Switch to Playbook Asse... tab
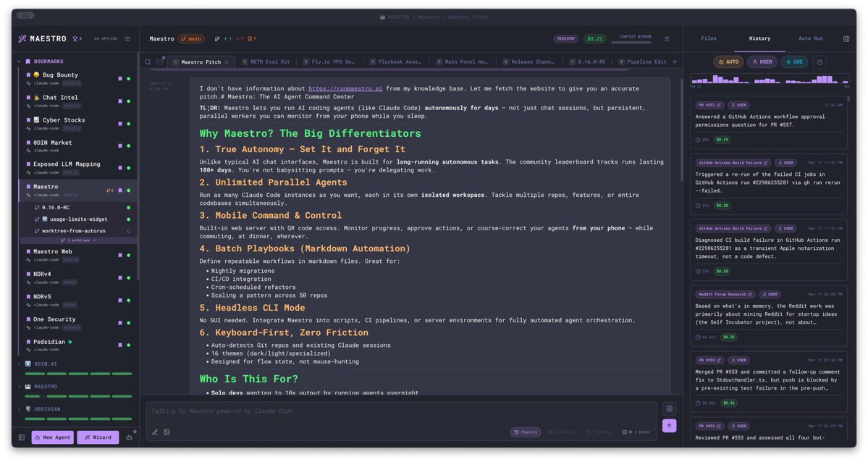 (x=395, y=62)
